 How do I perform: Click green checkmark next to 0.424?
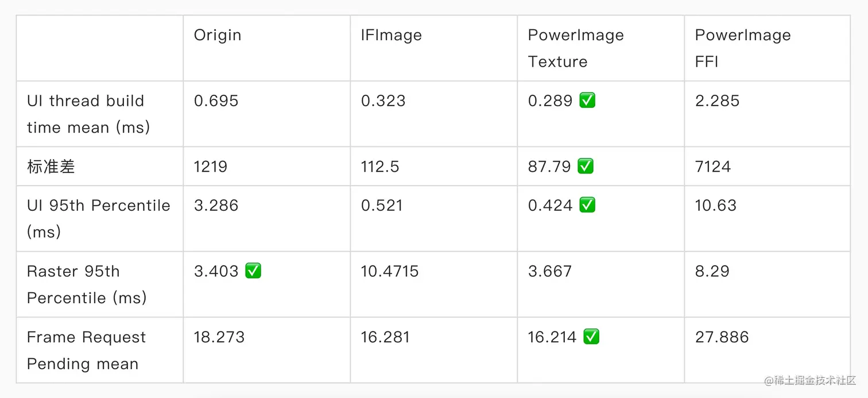point(587,205)
